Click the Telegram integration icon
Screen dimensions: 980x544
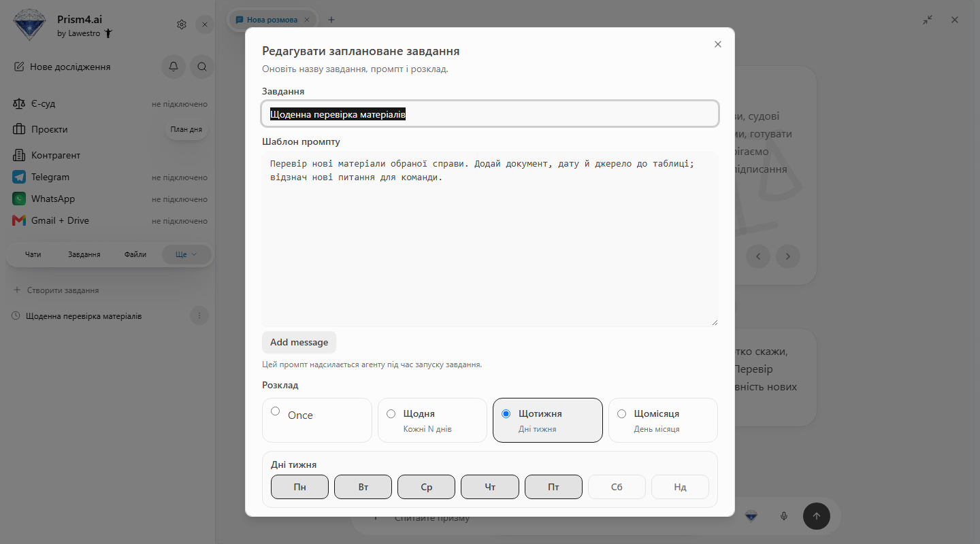click(19, 177)
